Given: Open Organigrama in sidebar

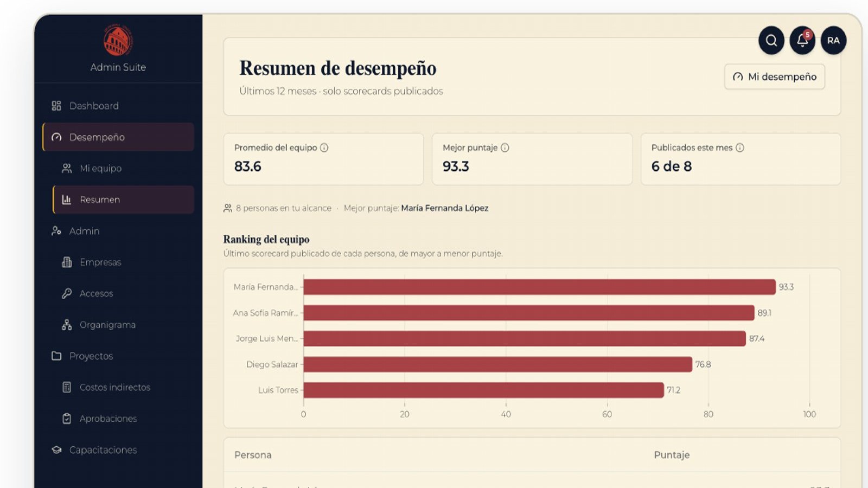Looking at the screenshot, I should click(123, 325).
